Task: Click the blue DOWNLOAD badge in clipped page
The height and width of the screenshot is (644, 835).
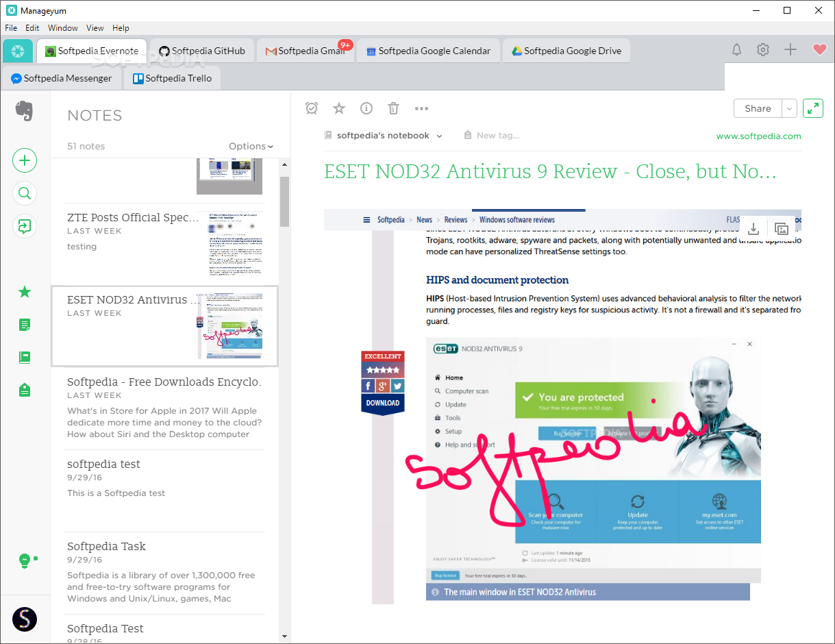Action: [x=383, y=404]
